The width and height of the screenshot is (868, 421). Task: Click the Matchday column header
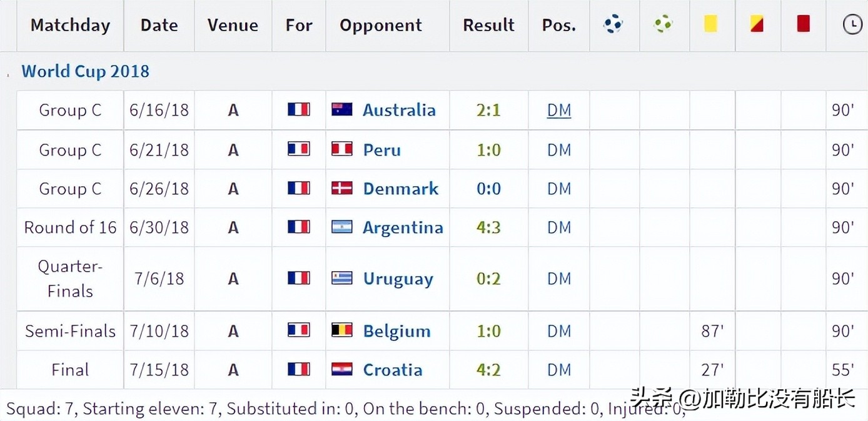(70, 25)
